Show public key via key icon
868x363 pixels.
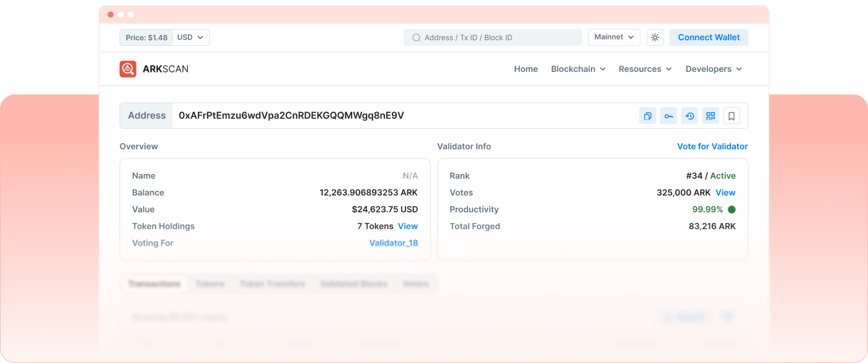point(668,116)
